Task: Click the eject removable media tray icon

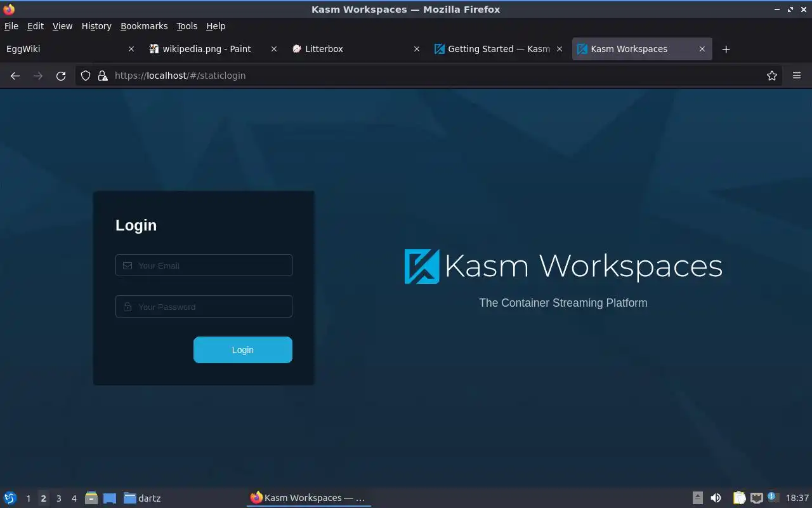Action: [x=697, y=498]
